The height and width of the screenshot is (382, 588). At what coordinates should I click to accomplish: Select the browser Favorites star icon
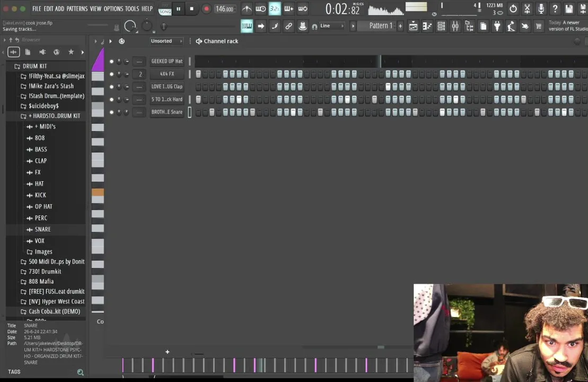pyautogui.click(x=71, y=52)
